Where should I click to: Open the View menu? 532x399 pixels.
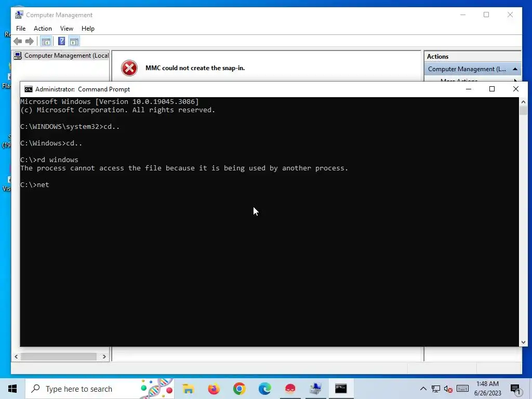(x=66, y=29)
